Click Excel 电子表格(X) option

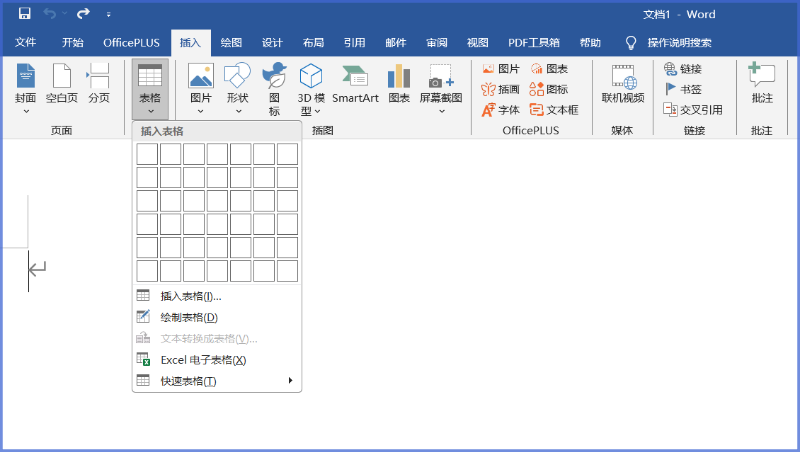[202, 360]
